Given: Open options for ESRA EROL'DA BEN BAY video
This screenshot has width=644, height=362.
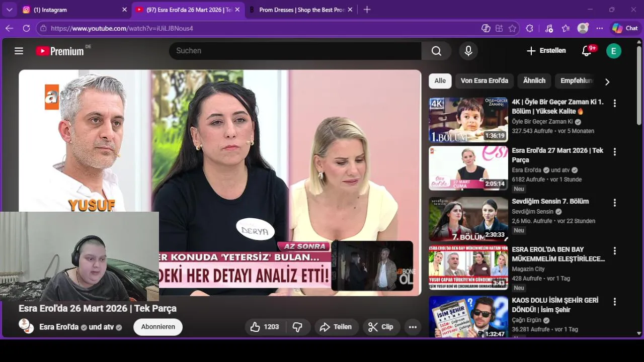Looking at the screenshot, I should 614,251.
